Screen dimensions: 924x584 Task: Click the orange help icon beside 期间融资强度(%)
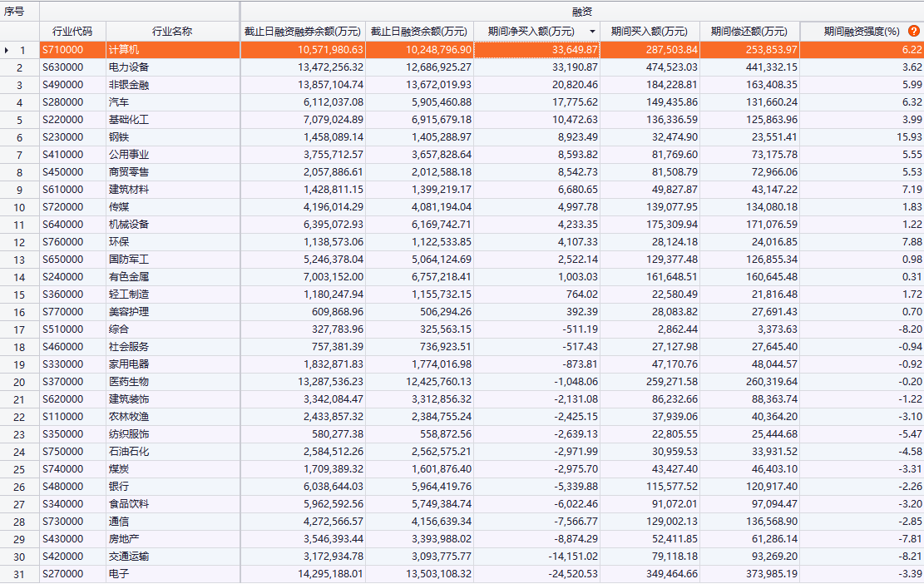914,31
